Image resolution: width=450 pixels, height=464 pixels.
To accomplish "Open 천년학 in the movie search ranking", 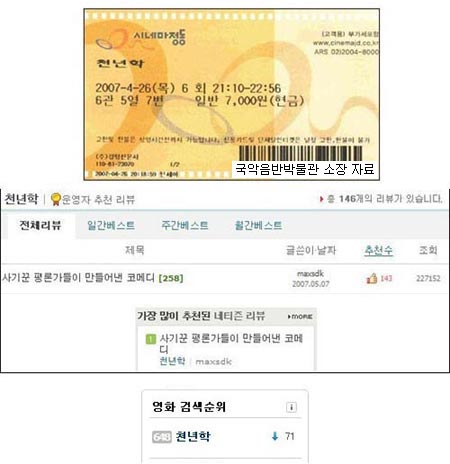I will 193,436.
